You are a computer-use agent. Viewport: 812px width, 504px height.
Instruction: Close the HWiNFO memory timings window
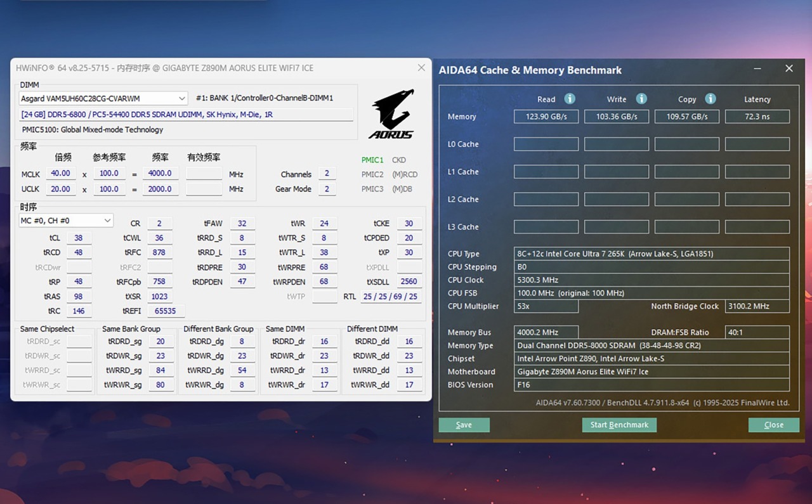[421, 68]
